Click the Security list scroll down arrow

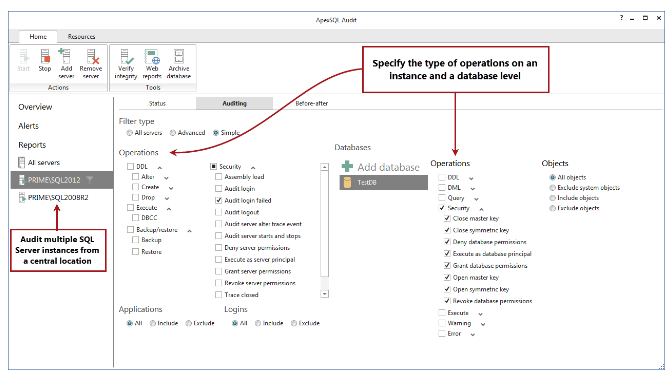[325, 294]
